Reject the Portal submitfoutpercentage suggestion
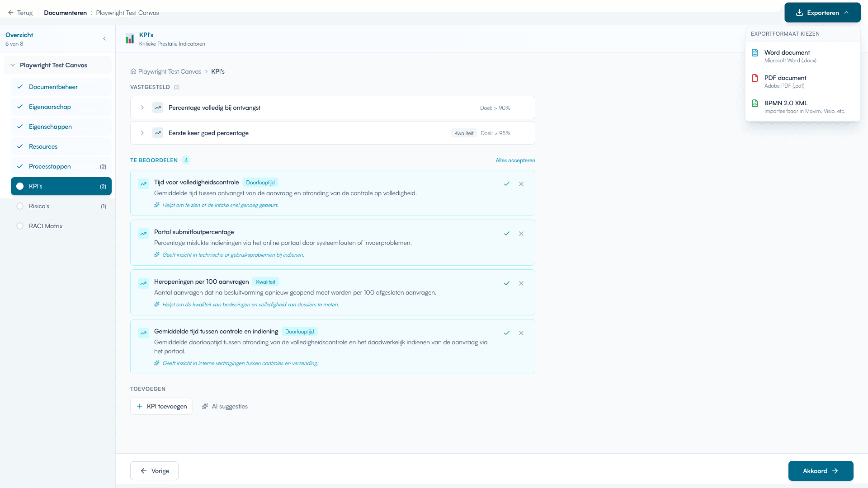 point(521,234)
